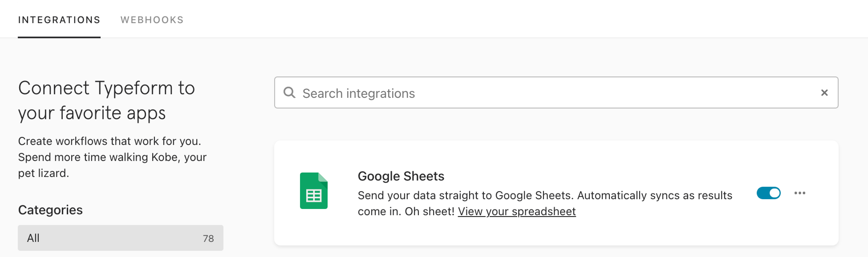Click the Connect Typeform heading
Image resolution: width=868 pixels, height=257 pixels.
106,100
